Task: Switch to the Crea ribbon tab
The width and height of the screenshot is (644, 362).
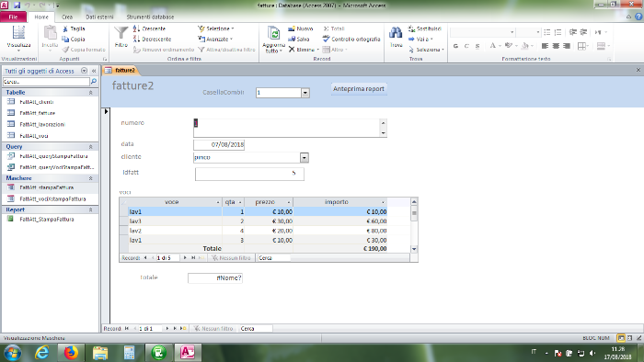Action: pos(67,17)
